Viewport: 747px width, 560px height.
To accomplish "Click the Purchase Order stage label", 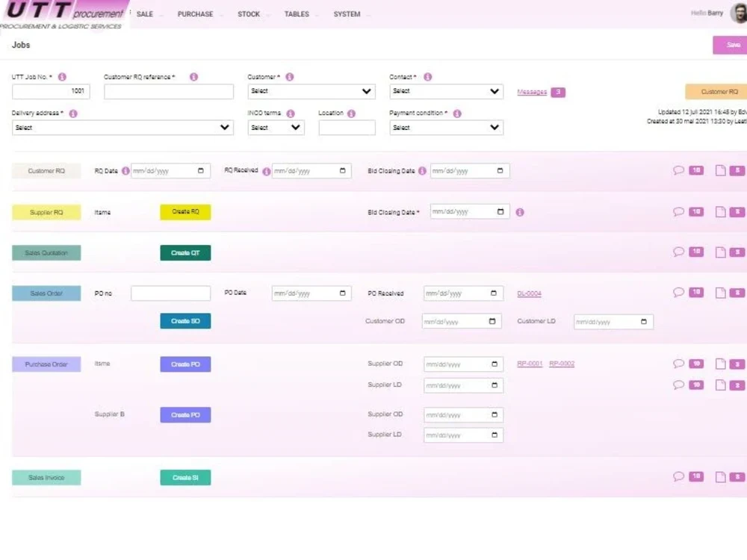I will click(46, 364).
